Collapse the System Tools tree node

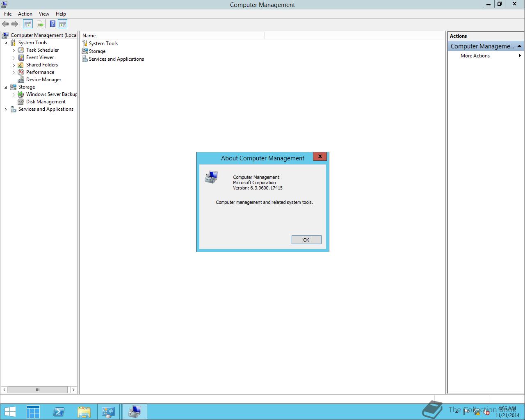pos(6,43)
